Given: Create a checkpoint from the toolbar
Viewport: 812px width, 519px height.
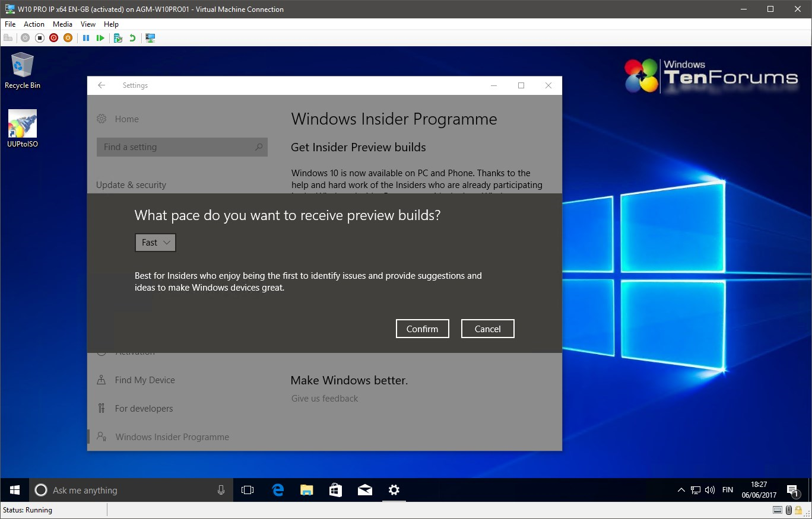Looking at the screenshot, I should [x=118, y=38].
